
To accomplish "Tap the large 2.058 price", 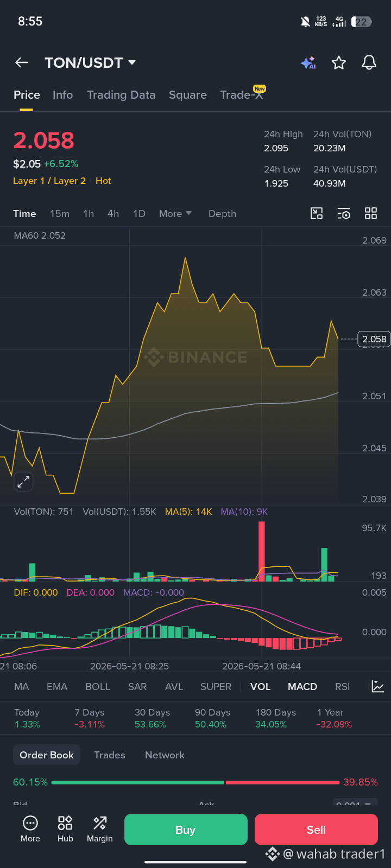I will tap(43, 141).
